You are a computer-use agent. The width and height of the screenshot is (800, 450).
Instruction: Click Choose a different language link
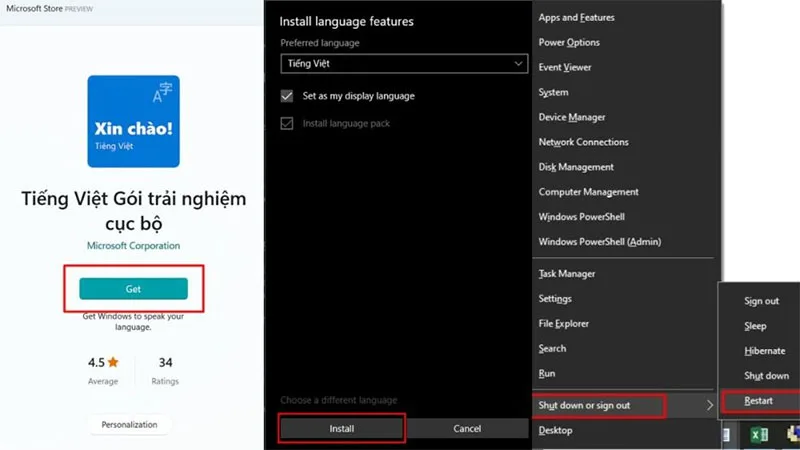tap(339, 400)
